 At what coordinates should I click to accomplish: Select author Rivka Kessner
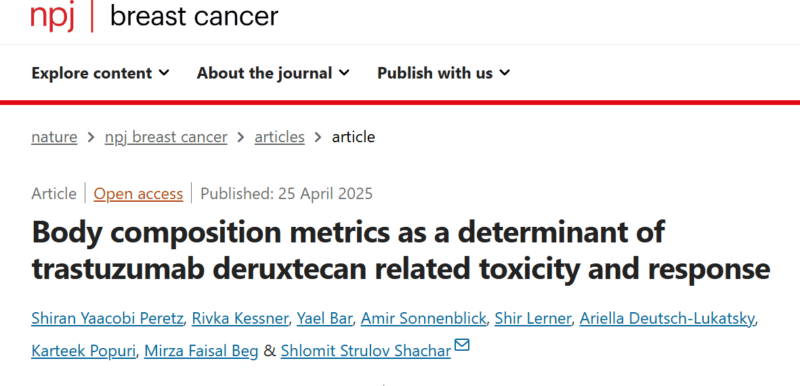click(x=240, y=319)
